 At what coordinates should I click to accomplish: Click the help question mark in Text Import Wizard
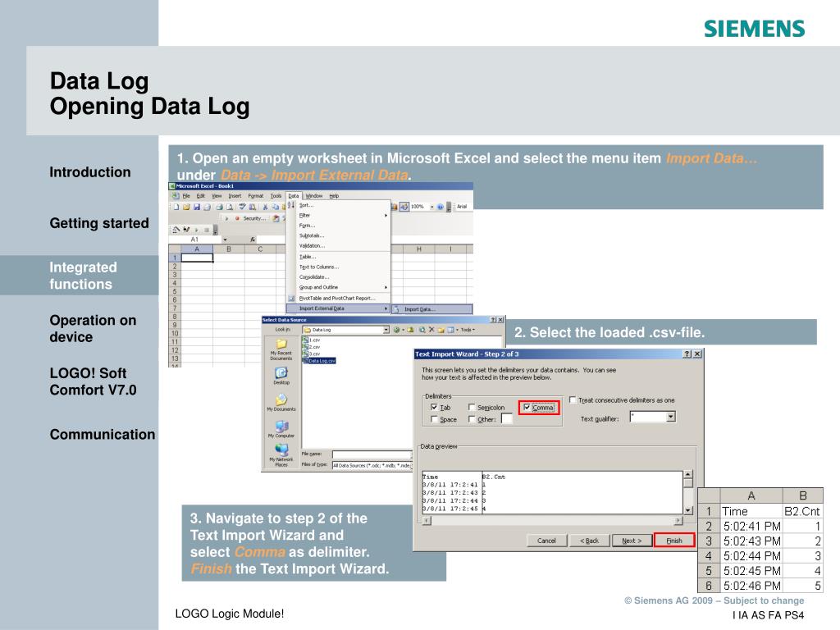tap(687, 354)
